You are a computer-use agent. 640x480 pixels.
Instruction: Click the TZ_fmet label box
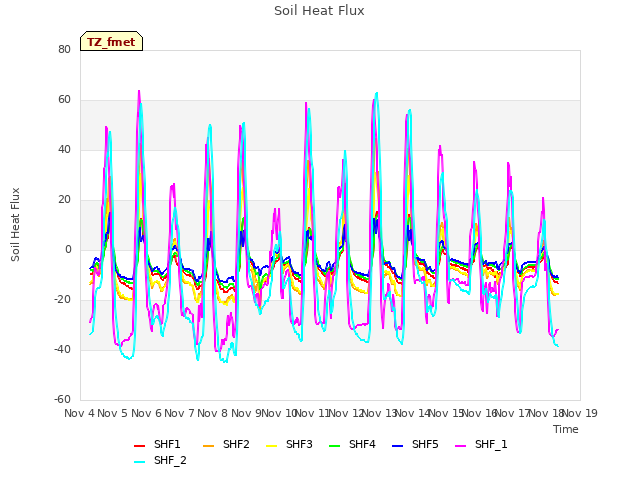(x=111, y=41)
